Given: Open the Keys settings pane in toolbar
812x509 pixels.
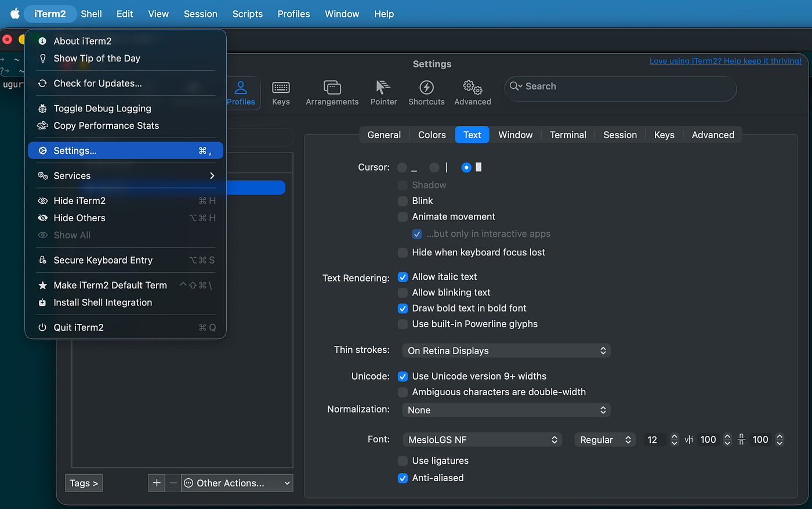Looking at the screenshot, I should point(281,93).
